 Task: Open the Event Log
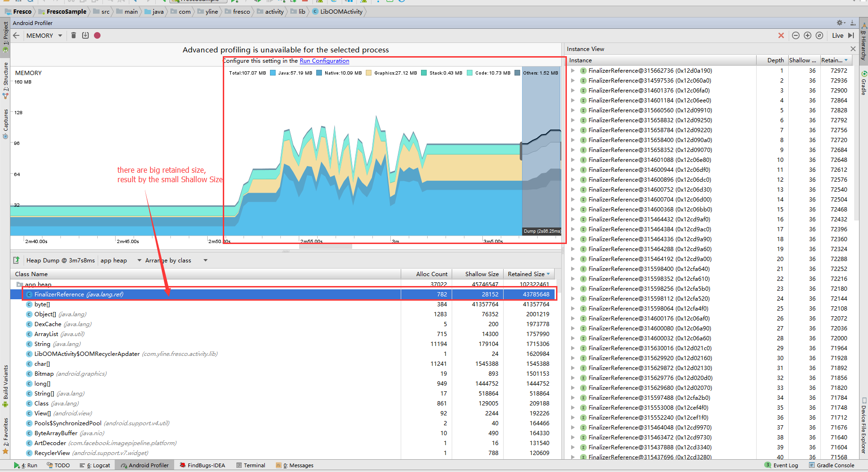[781, 465]
